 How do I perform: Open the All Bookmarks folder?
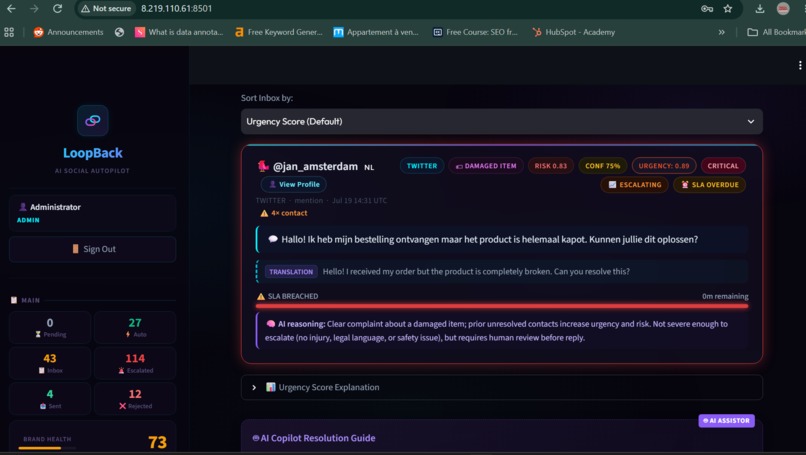pos(776,32)
